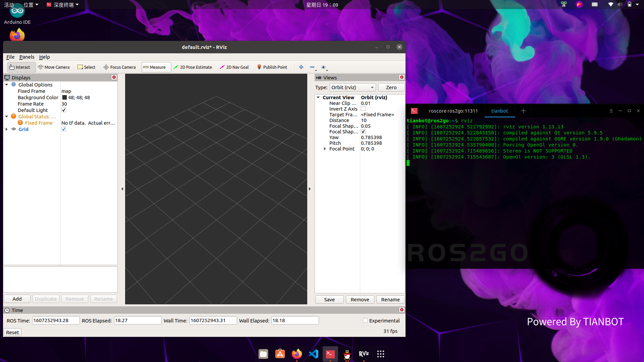The height and width of the screenshot is (362, 644).
Task: Switch to the roscore terminal tab
Action: 453,111
